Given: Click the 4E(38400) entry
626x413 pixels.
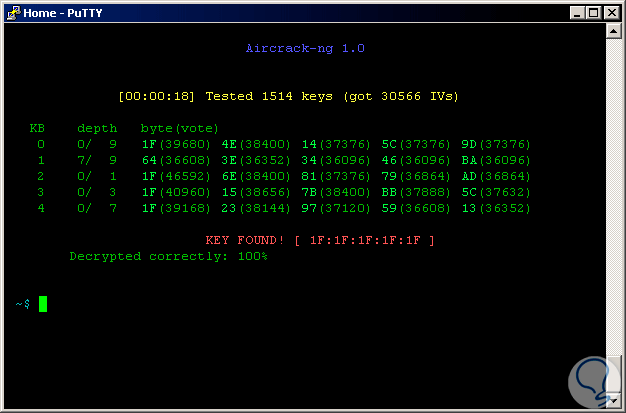Looking at the screenshot, I should click(x=256, y=144).
